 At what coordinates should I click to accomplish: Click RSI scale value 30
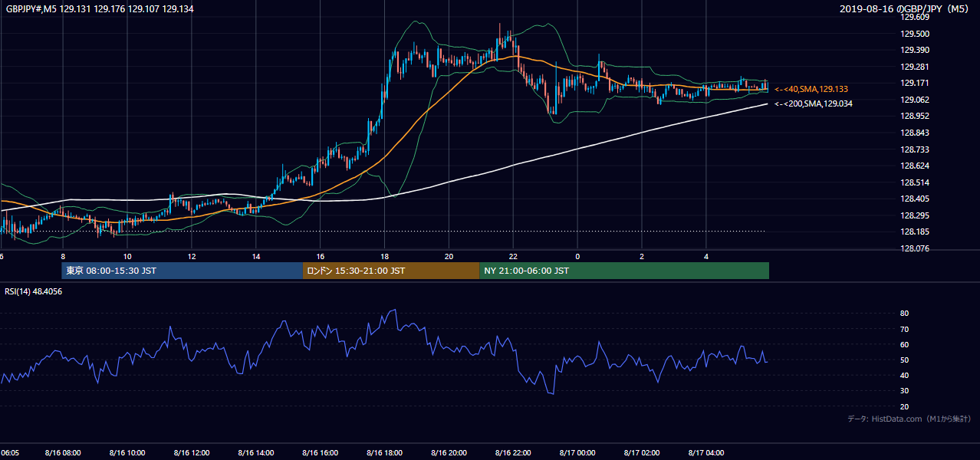(x=904, y=391)
